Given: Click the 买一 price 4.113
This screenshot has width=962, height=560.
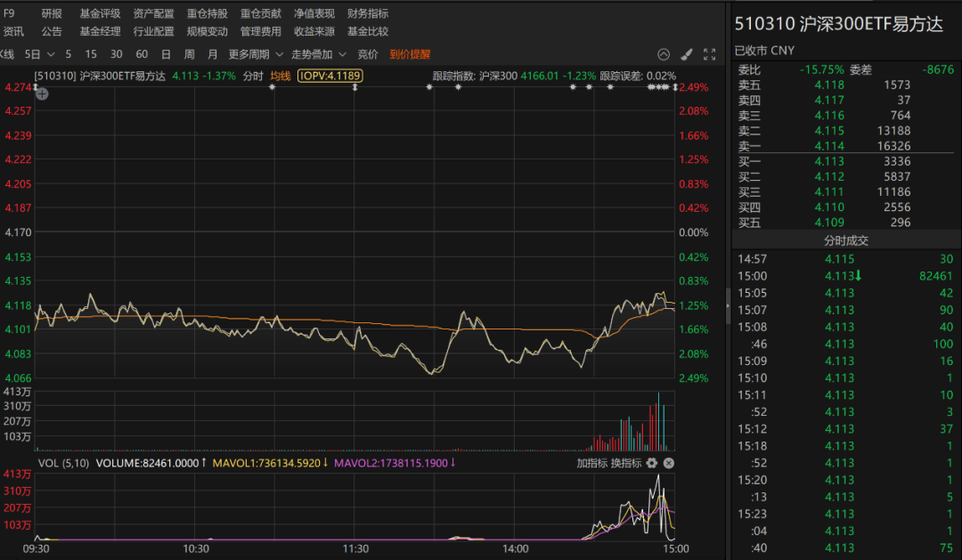Looking at the screenshot, I should point(829,161).
